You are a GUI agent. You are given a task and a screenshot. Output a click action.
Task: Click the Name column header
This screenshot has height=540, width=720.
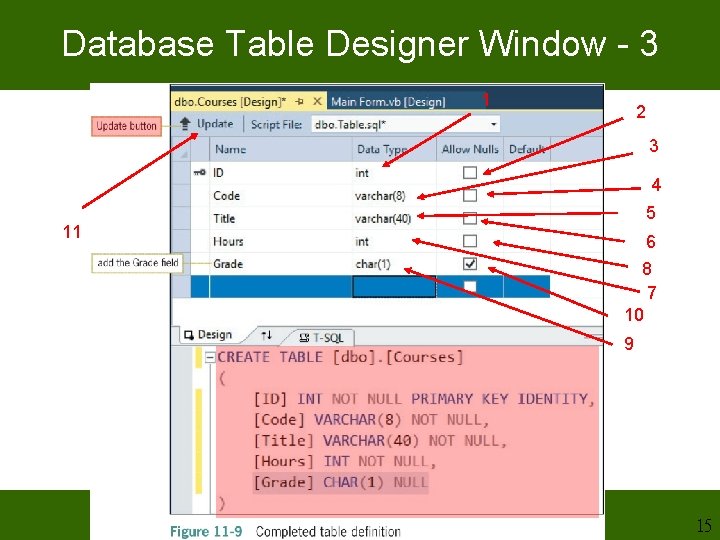(x=281, y=149)
